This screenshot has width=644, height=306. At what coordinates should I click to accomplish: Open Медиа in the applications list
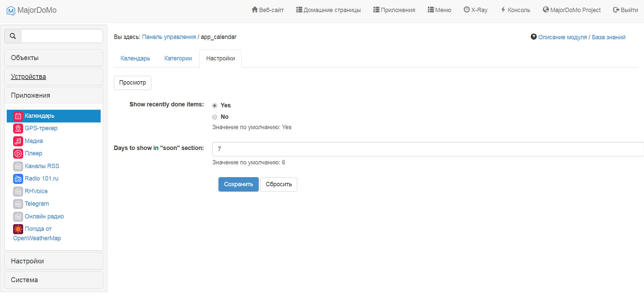(x=34, y=141)
